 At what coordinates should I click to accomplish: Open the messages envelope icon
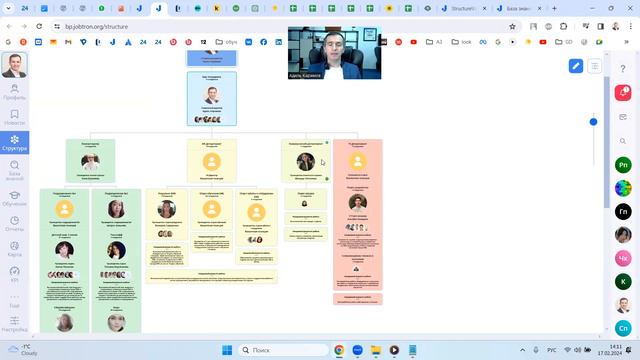tap(622, 117)
